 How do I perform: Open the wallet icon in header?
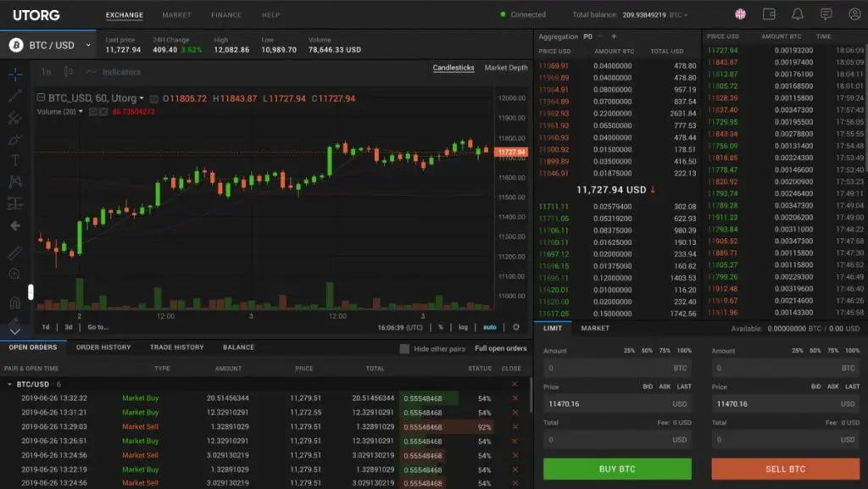click(x=769, y=14)
